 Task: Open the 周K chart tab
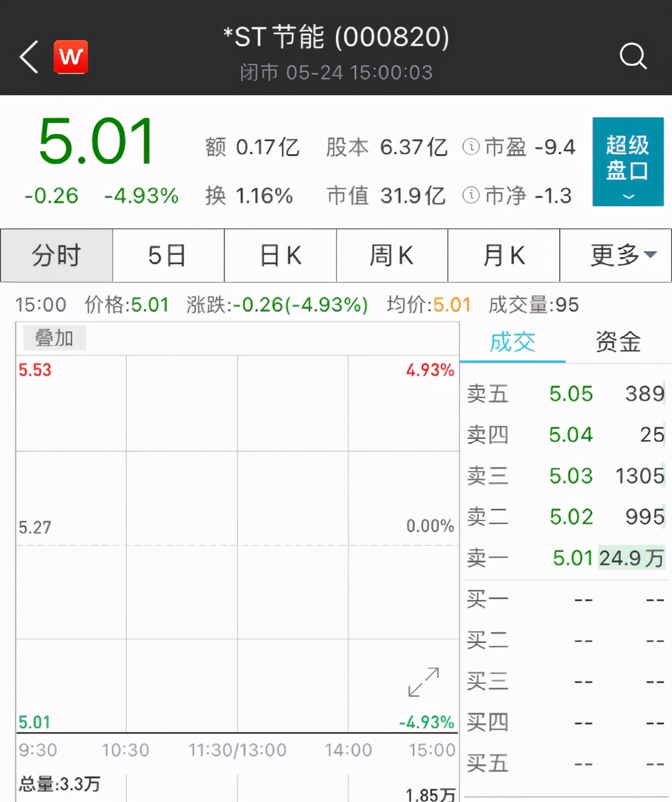click(392, 255)
